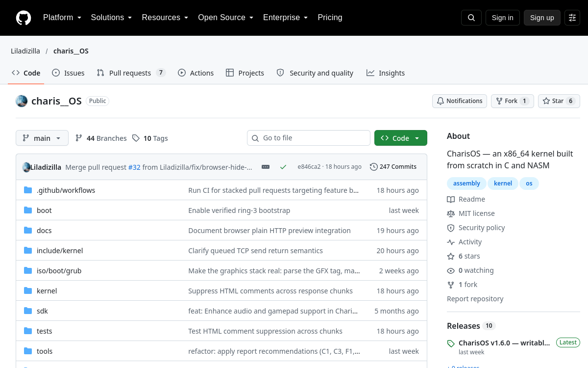This screenshot has height=368, width=588.
Task: Open commit 'Clarify queued TCP send return semantics'
Action: point(255,251)
